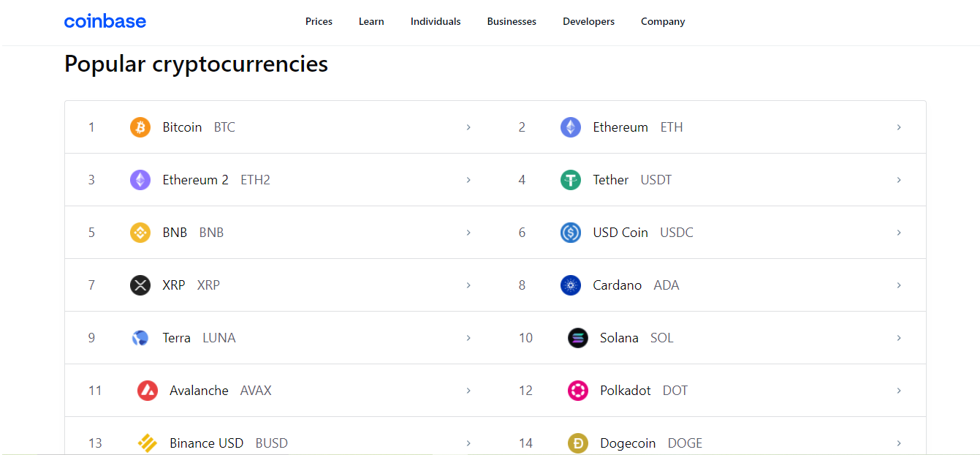Select the Avalanche name text
This screenshot has width=980, height=455.
[199, 391]
